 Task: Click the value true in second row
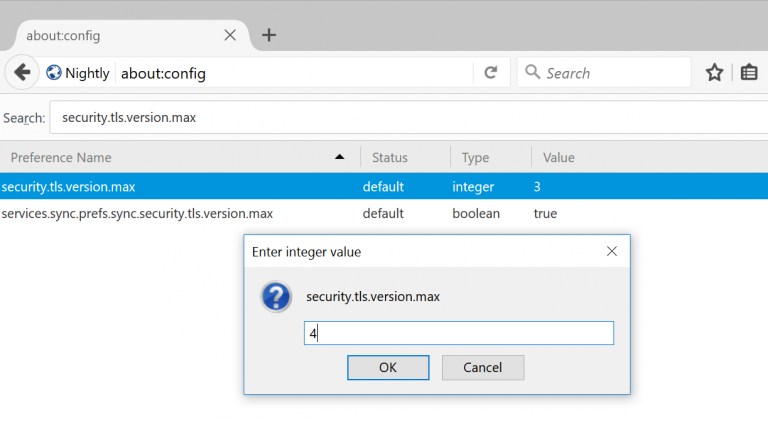coord(545,213)
